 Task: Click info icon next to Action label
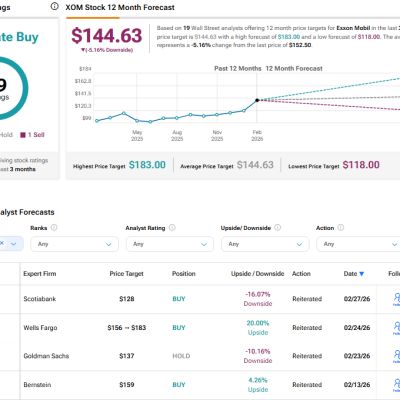pos(341,228)
